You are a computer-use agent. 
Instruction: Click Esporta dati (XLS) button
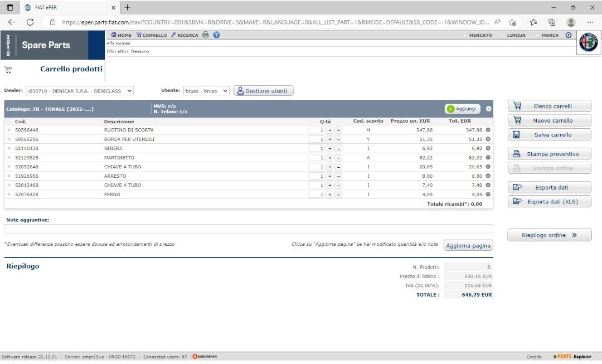click(x=550, y=202)
